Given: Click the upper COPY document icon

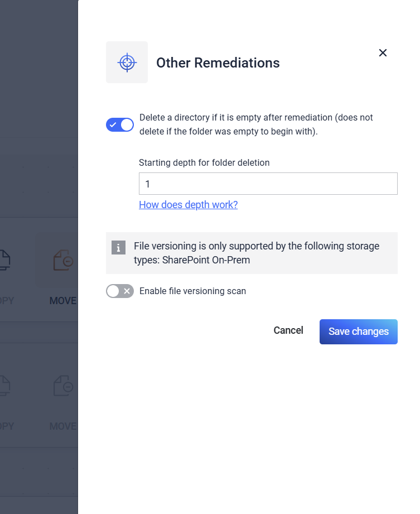Looking at the screenshot, I should (x=4, y=261).
